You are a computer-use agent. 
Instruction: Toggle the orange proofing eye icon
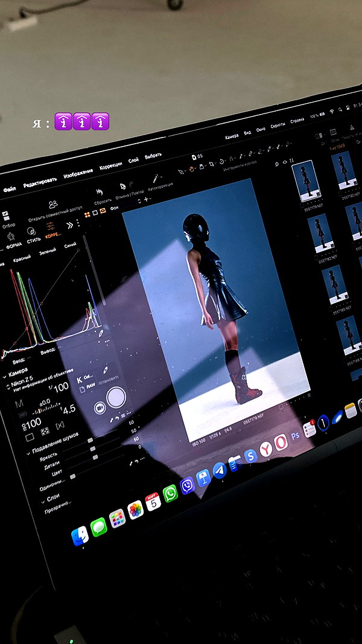[x=102, y=210]
